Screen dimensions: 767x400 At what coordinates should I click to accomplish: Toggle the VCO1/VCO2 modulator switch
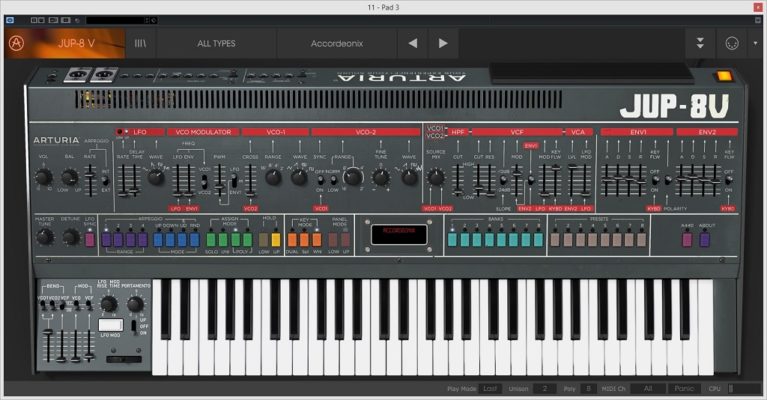coord(204,181)
